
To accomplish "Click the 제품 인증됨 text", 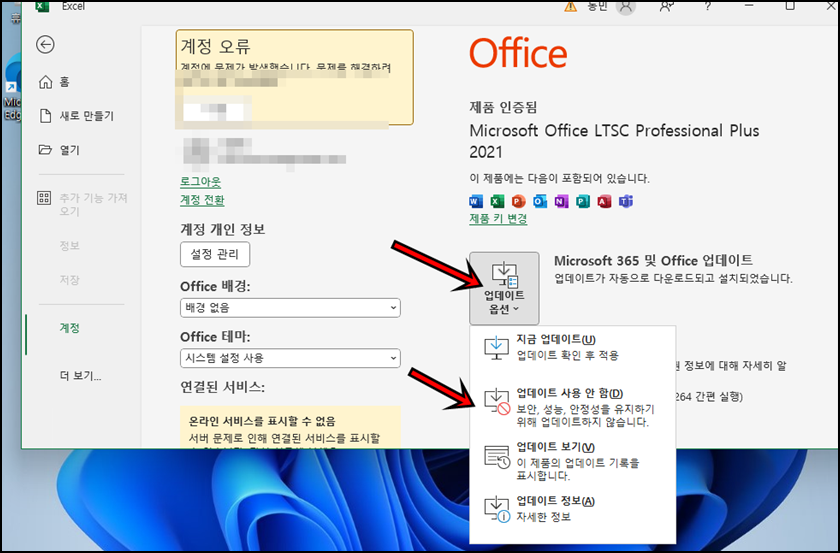I will (503, 107).
